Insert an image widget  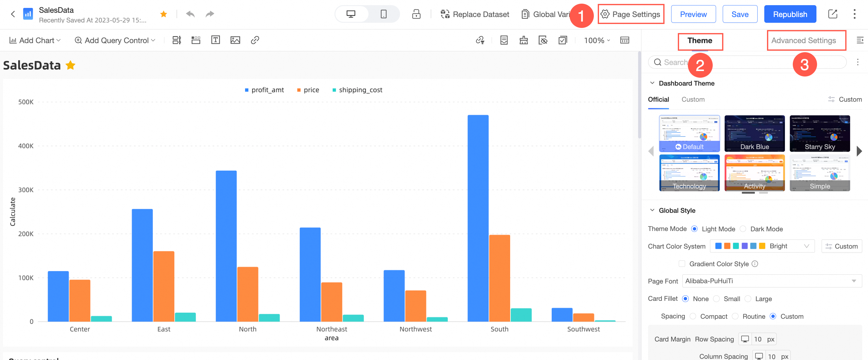(235, 40)
